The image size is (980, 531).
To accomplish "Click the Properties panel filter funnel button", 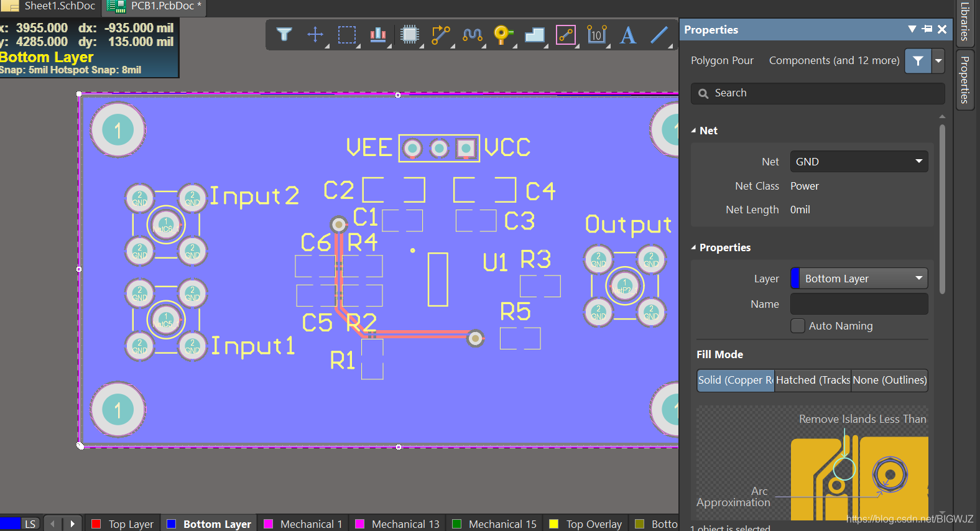I will [x=918, y=61].
